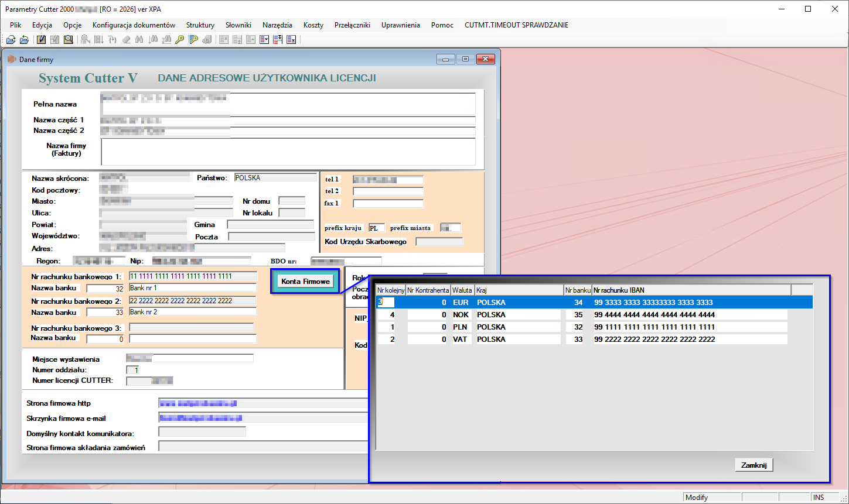Screen dimensions: 849x504
Task: Click the Nr rachunku bankowego 3 field
Action: 191,328
